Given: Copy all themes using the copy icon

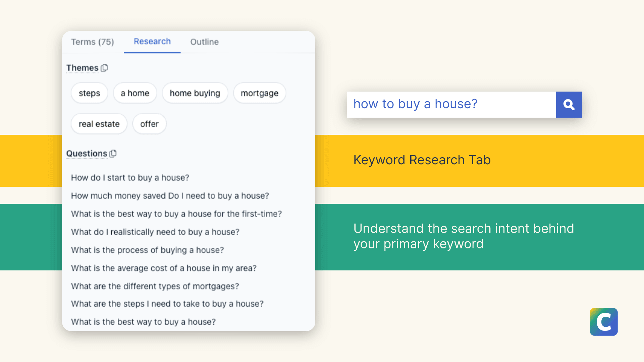Looking at the screenshot, I should point(104,68).
